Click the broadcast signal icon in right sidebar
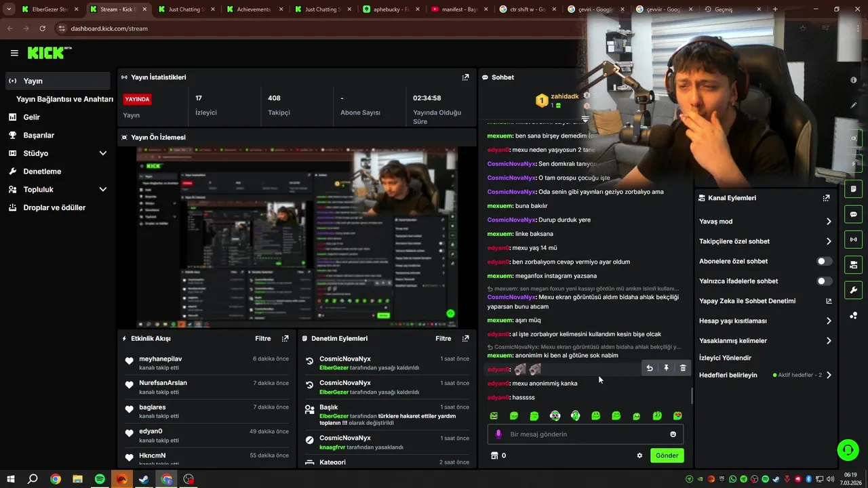This screenshot has width=868, height=488. point(853,239)
